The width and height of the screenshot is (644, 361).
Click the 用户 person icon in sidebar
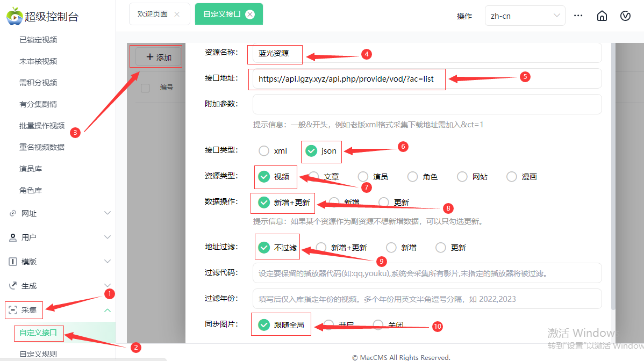pyautogui.click(x=14, y=237)
